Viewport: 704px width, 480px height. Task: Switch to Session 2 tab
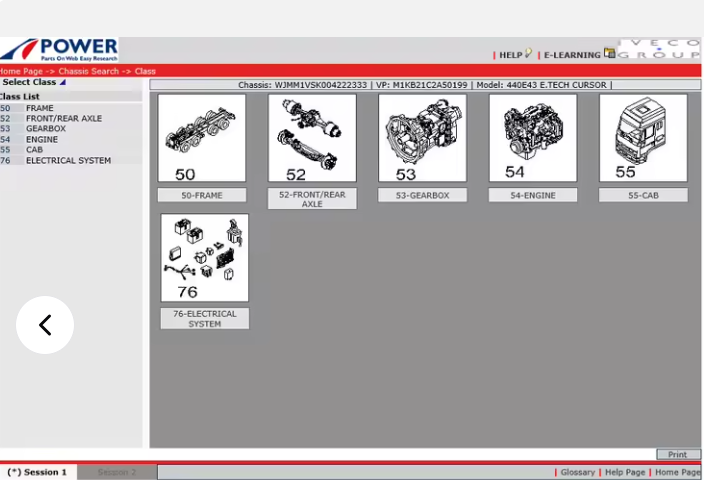117,472
